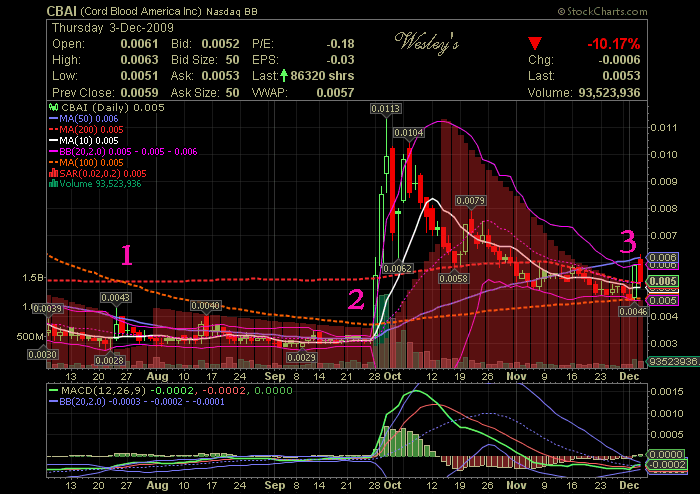Click the Aug label on main chart axis
Viewport: 700px width, 494px height.
(x=157, y=376)
